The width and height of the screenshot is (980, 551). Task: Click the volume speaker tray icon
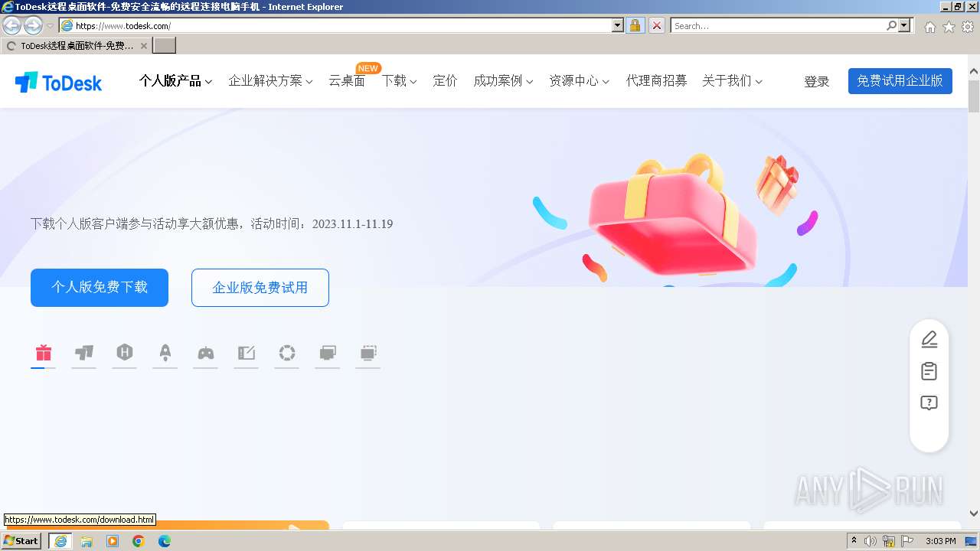tap(871, 541)
